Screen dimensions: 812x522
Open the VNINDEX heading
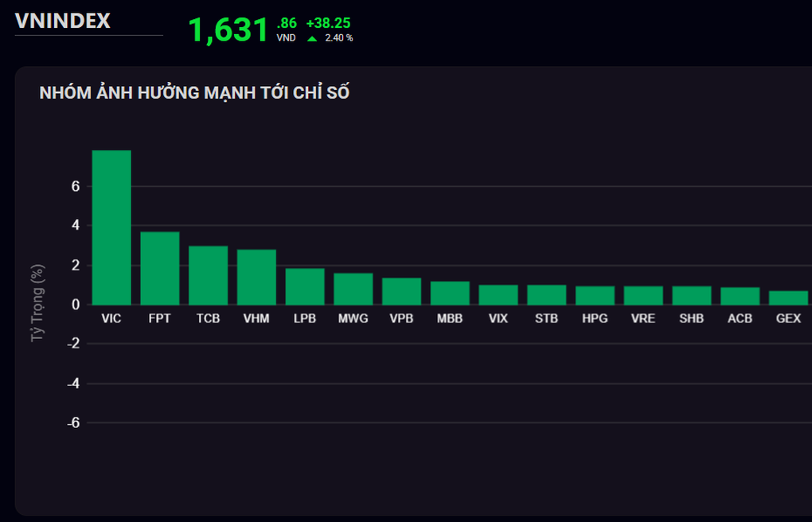pos(61,21)
